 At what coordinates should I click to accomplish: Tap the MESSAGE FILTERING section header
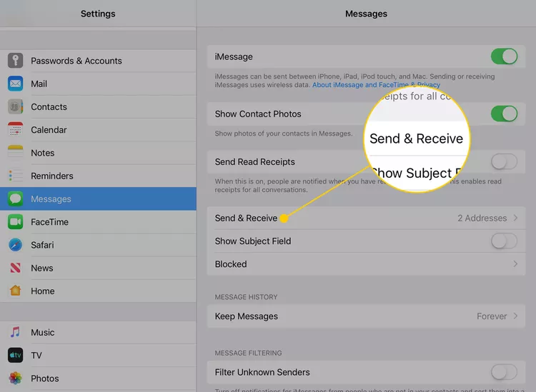(248, 353)
